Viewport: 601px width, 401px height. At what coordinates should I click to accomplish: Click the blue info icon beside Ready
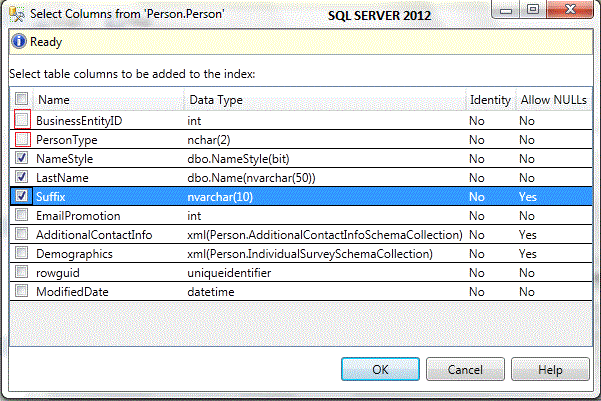coord(19,41)
